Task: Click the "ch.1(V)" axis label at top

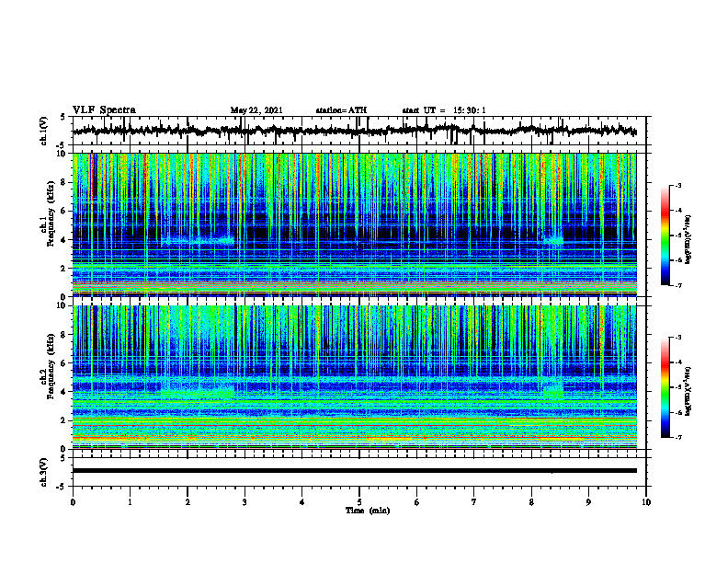Action: (x=44, y=131)
